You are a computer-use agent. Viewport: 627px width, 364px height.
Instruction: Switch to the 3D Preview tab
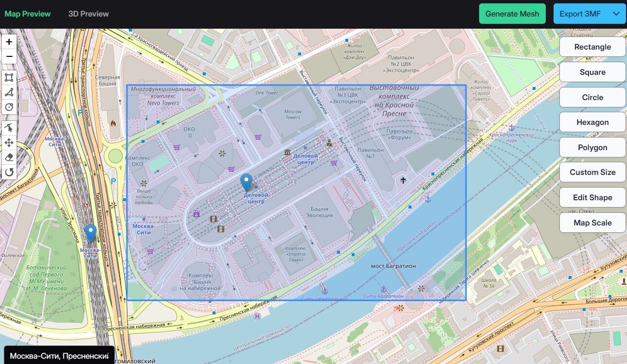[89, 14]
